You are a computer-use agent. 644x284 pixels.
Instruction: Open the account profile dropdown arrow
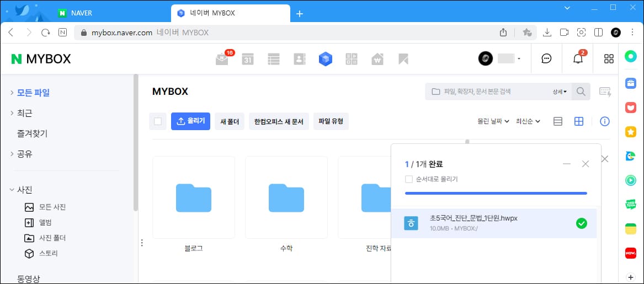point(519,59)
